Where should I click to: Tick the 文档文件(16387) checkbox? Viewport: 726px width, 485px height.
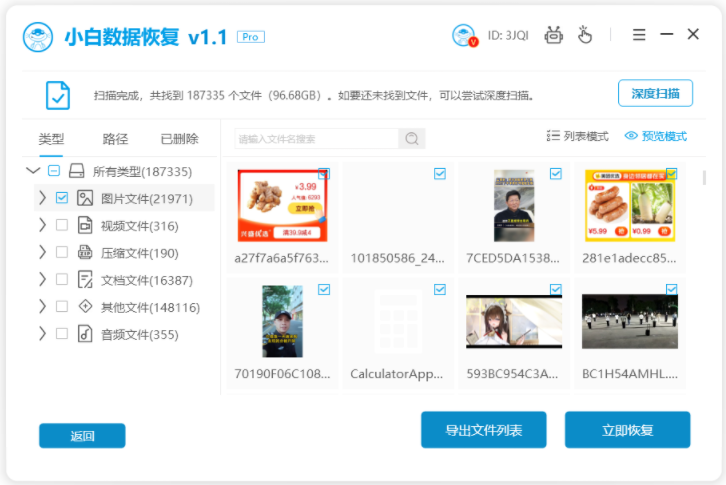[62, 279]
